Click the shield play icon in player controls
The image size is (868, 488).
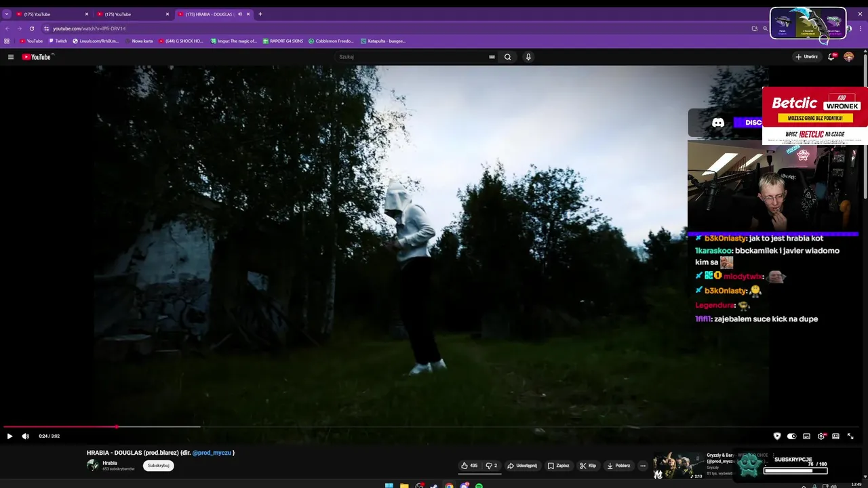[x=777, y=436]
